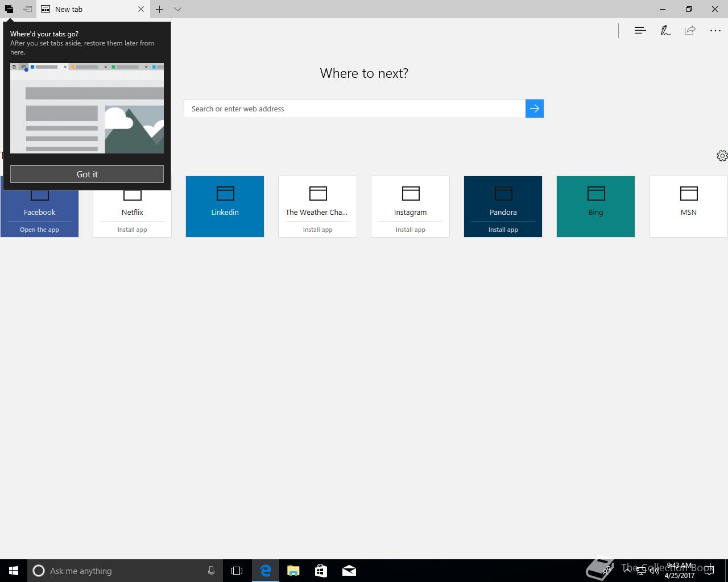
Task: Close the New tab tab
Action: (141, 9)
